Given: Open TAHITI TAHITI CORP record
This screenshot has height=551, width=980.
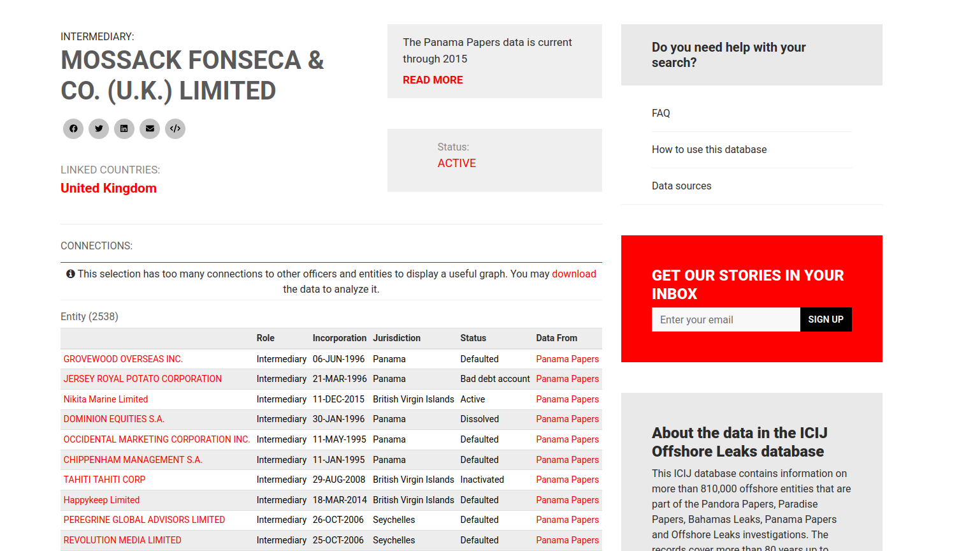Looking at the screenshot, I should click(104, 480).
